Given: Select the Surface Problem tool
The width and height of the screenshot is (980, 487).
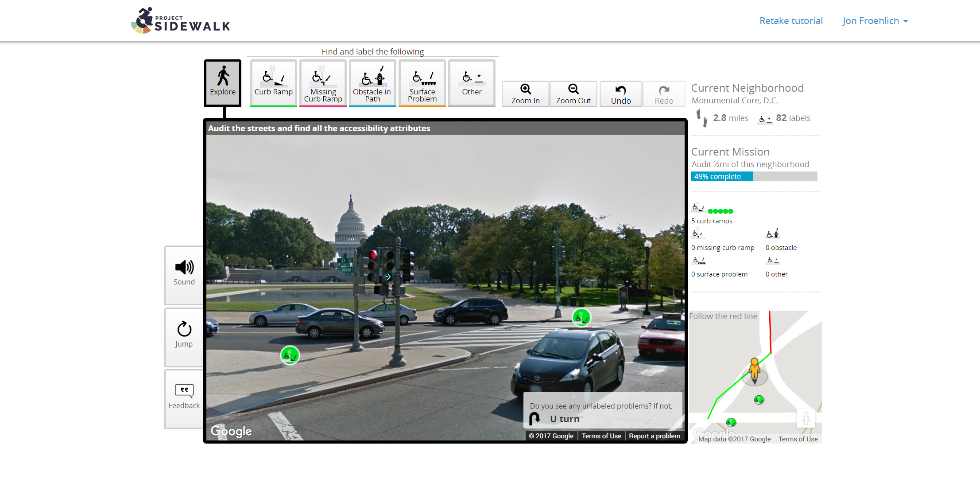Looking at the screenshot, I should pos(422,83).
